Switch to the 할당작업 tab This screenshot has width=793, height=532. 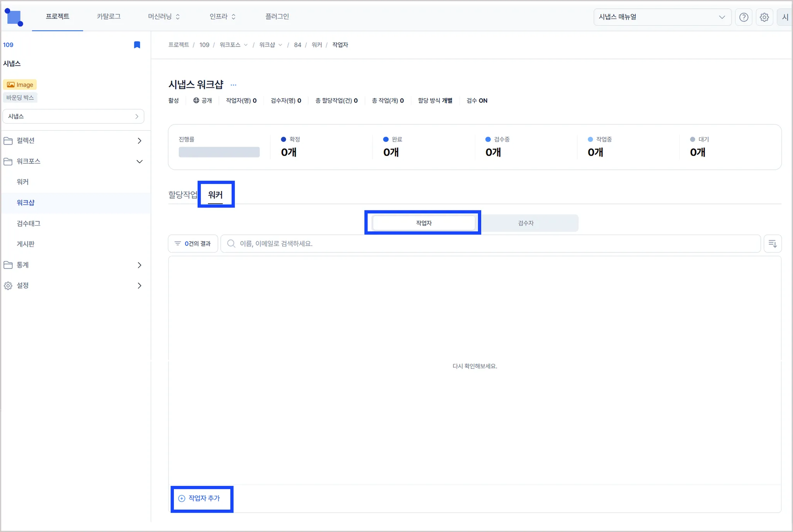(x=182, y=195)
